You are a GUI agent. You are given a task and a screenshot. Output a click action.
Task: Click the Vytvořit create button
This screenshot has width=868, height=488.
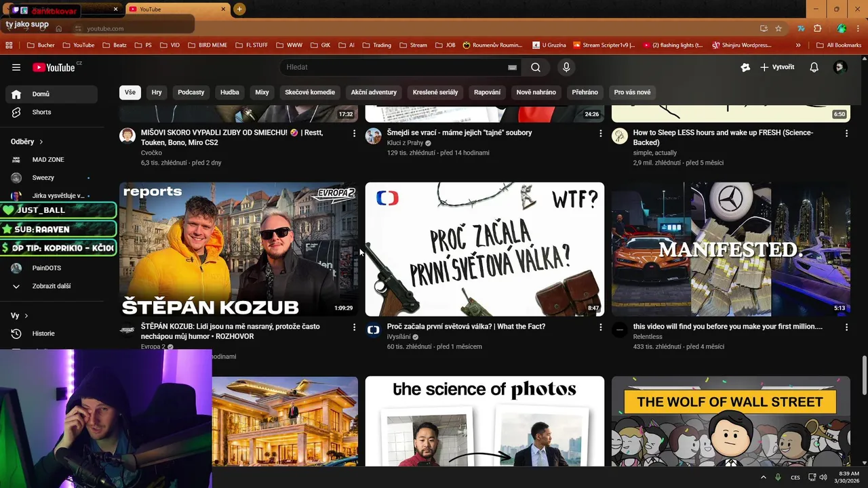point(777,67)
